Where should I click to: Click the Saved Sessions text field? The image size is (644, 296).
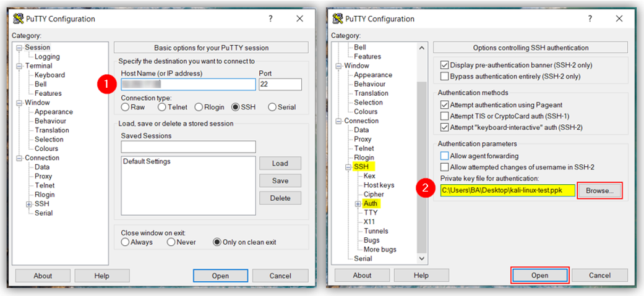pyautogui.click(x=189, y=146)
